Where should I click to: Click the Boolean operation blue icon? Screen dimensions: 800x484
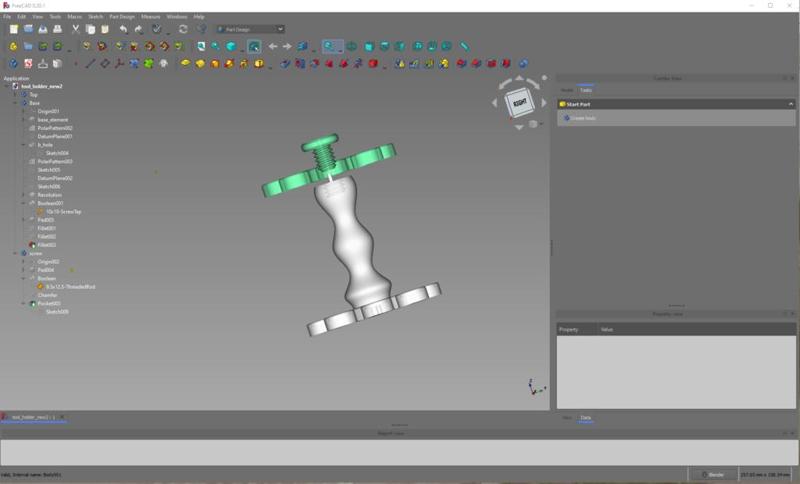[523, 64]
